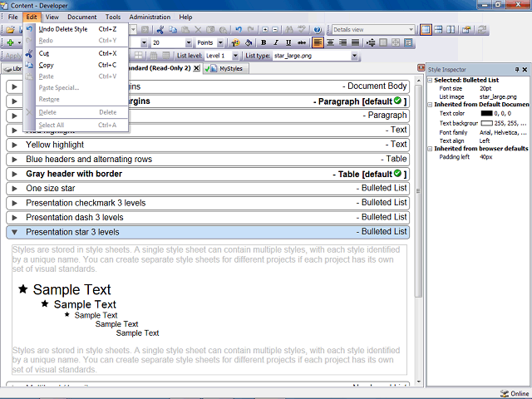Select center text alignment
Screen dimensions: 532x399
coord(330,42)
